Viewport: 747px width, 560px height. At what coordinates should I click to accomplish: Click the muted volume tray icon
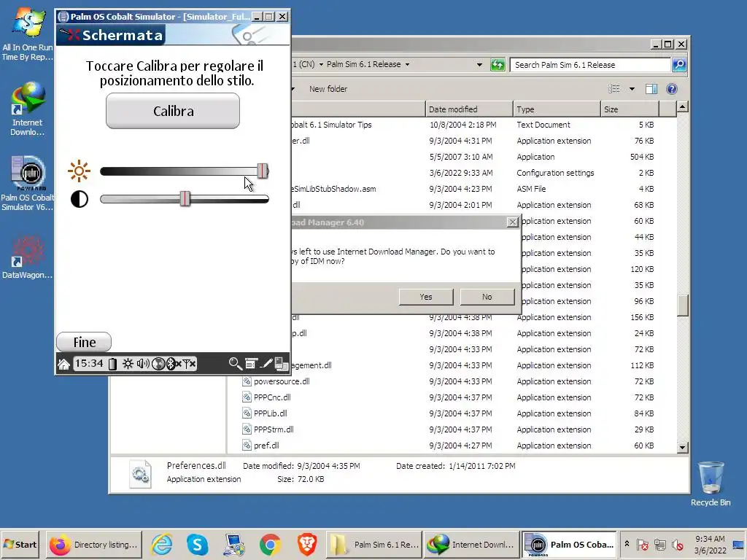677,544
